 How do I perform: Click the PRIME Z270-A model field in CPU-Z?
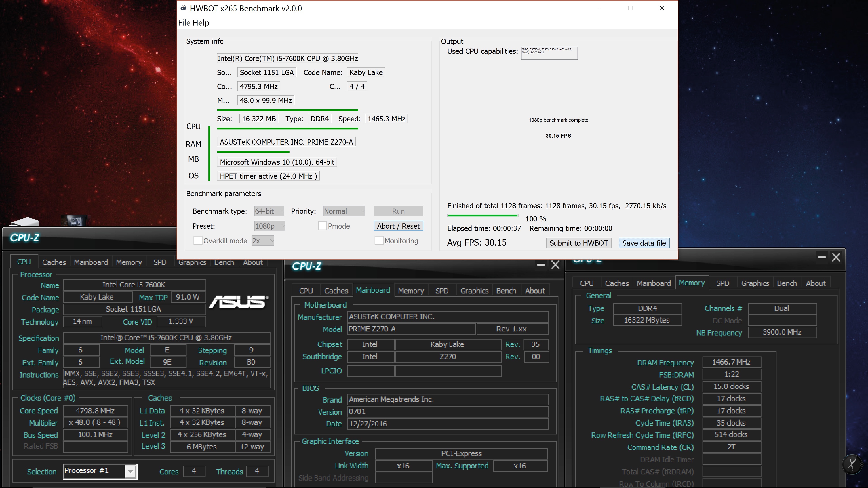pos(411,329)
